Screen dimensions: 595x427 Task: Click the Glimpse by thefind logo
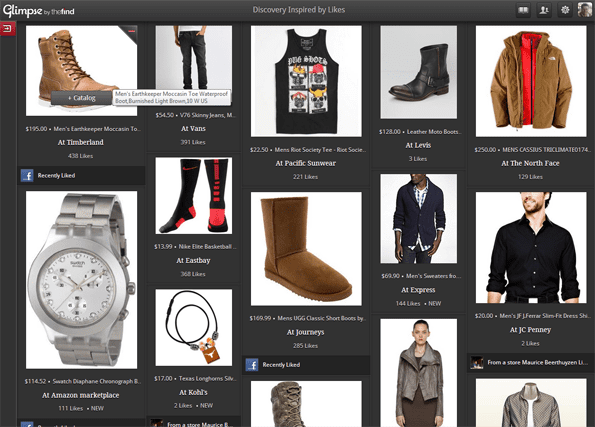(x=38, y=11)
